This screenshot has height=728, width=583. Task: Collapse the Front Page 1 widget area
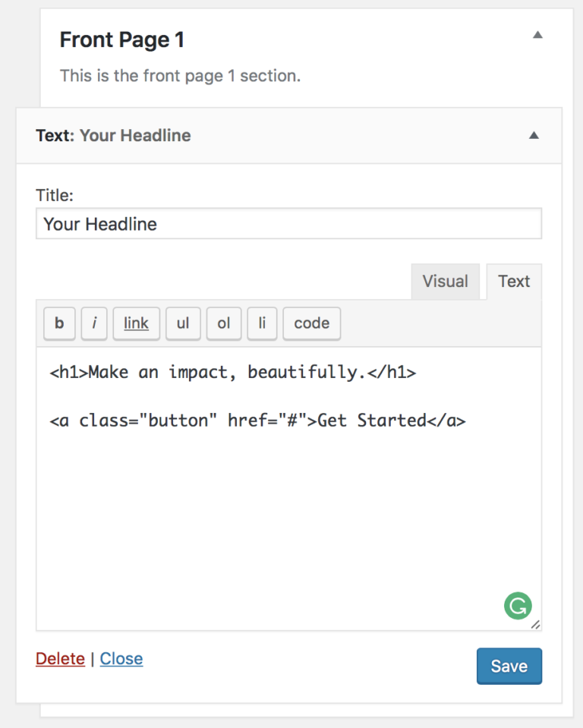coord(537,35)
